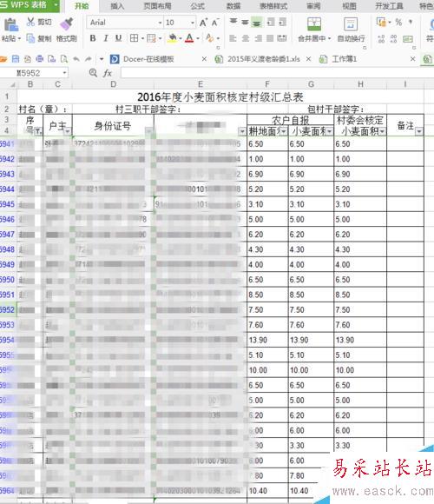
Task: Click the increase decimal places icon
Action: click(381, 38)
